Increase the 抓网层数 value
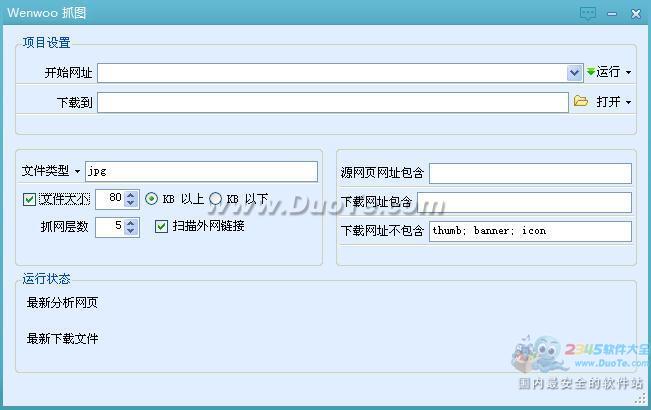 click(131, 223)
